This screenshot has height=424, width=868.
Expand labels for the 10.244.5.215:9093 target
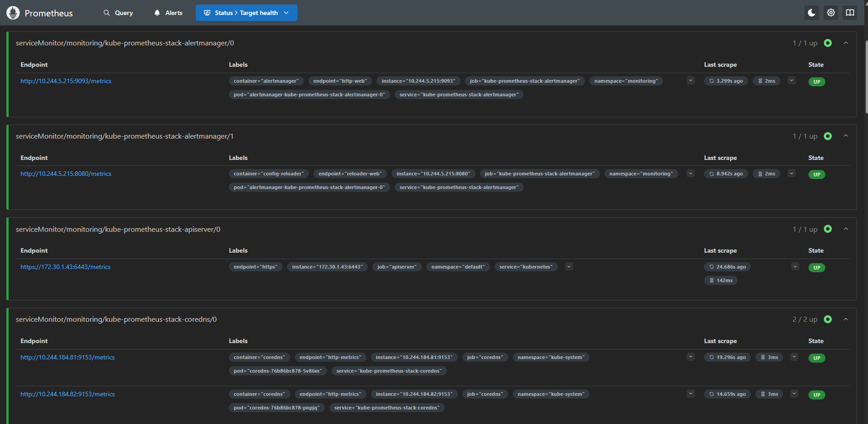[691, 81]
